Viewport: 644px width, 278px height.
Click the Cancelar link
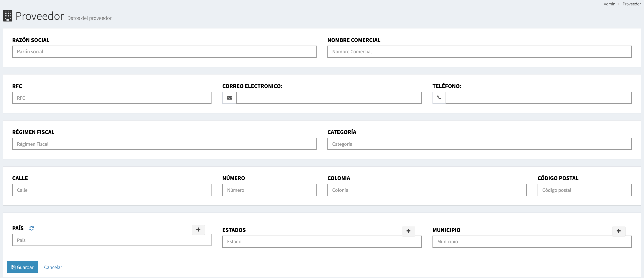click(53, 267)
